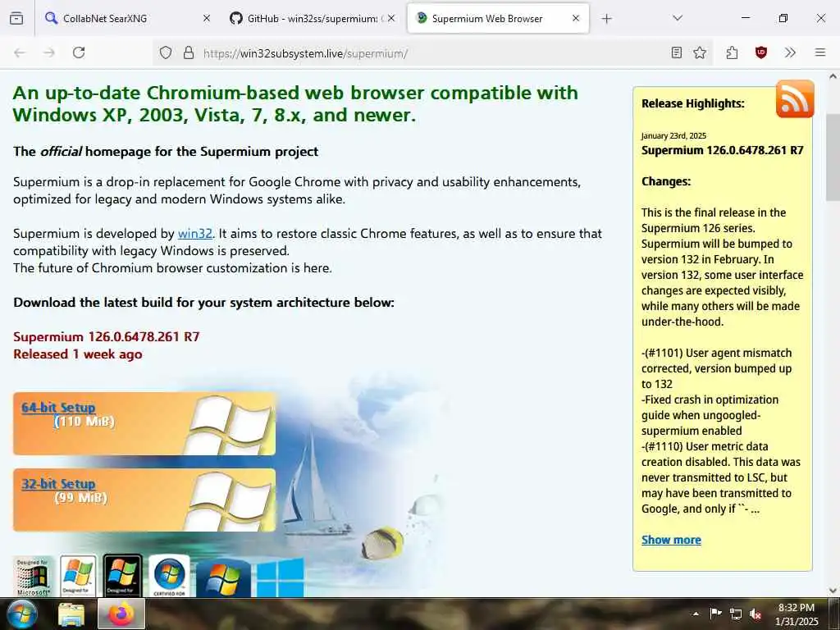The image size is (840, 630).
Task: Click scrollbar up arrow
Action: click(833, 76)
